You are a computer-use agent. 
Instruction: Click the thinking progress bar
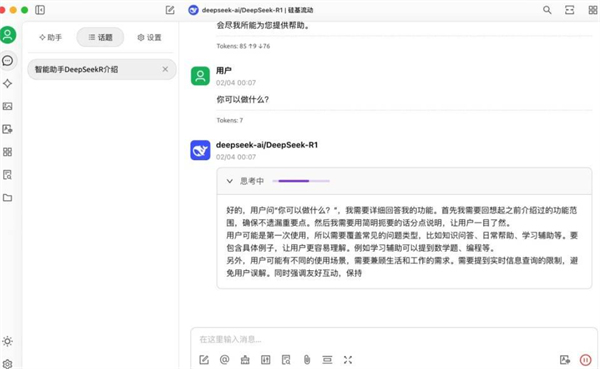(301, 181)
